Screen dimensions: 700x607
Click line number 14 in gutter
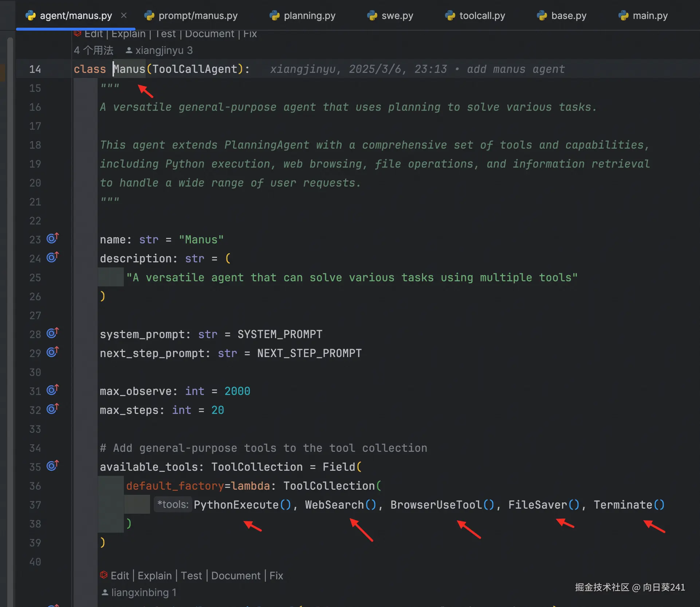(35, 69)
